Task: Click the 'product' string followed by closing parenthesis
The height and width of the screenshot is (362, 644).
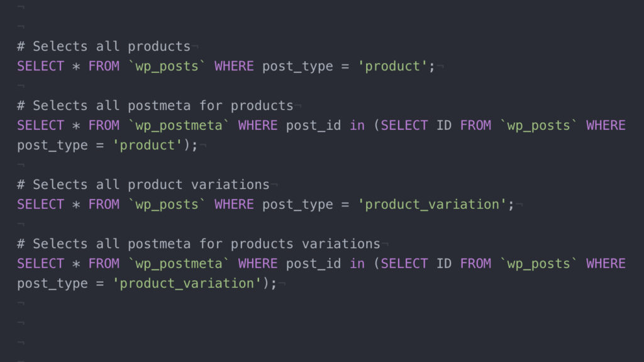Action: point(147,145)
